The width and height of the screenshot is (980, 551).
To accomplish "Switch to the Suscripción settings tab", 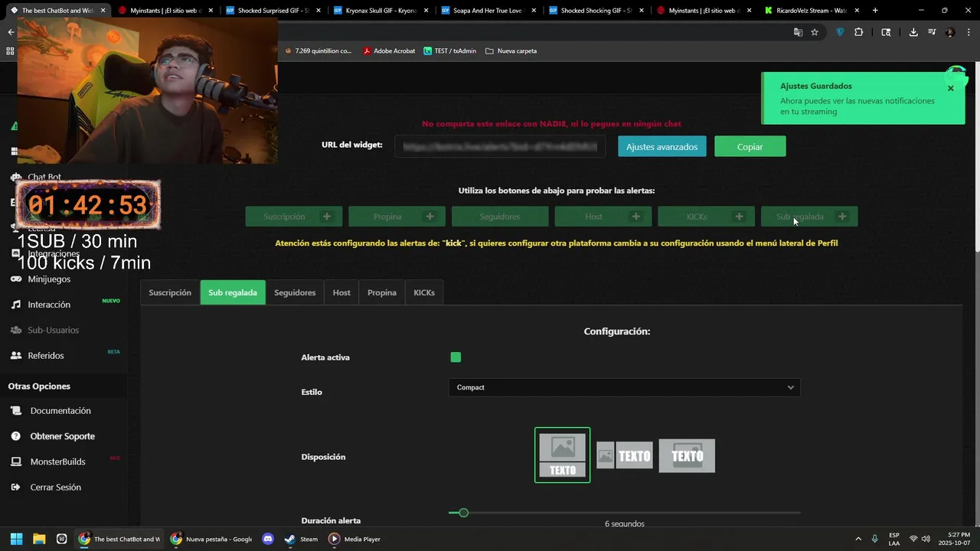I will point(170,292).
